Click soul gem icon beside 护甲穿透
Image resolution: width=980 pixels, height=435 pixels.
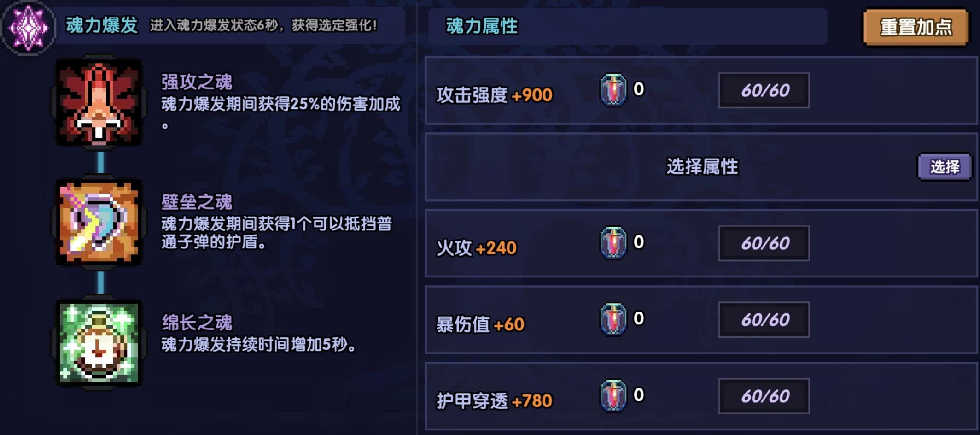pyautogui.click(x=613, y=396)
